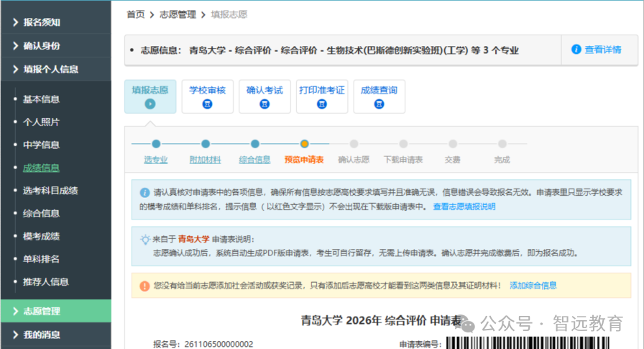Open the 查看志愿填报说明 link
The image size is (644, 349).
[x=464, y=207]
